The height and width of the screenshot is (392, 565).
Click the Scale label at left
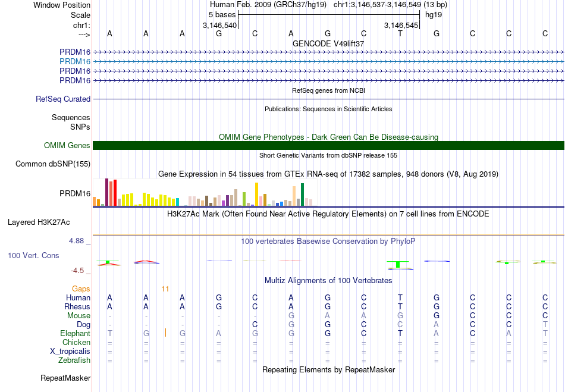[x=81, y=15]
